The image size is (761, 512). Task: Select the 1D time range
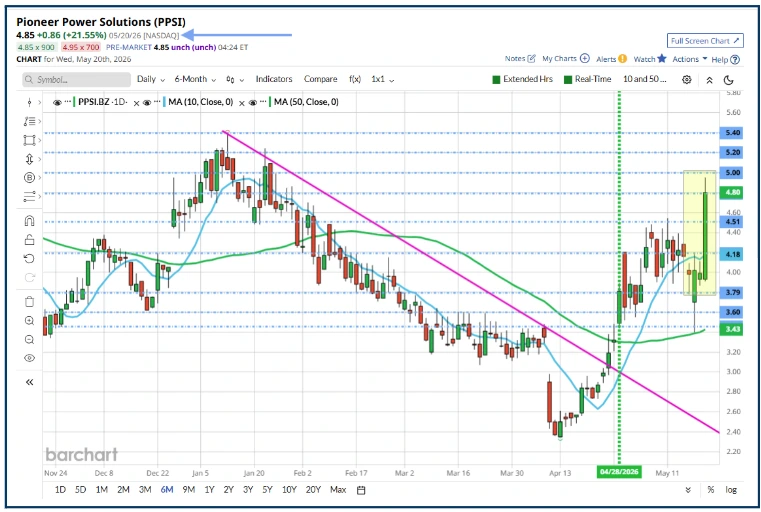(x=60, y=490)
